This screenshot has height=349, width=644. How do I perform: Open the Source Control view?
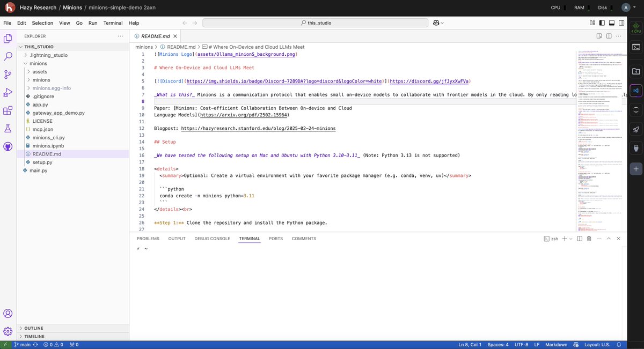click(x=8, y=75)
